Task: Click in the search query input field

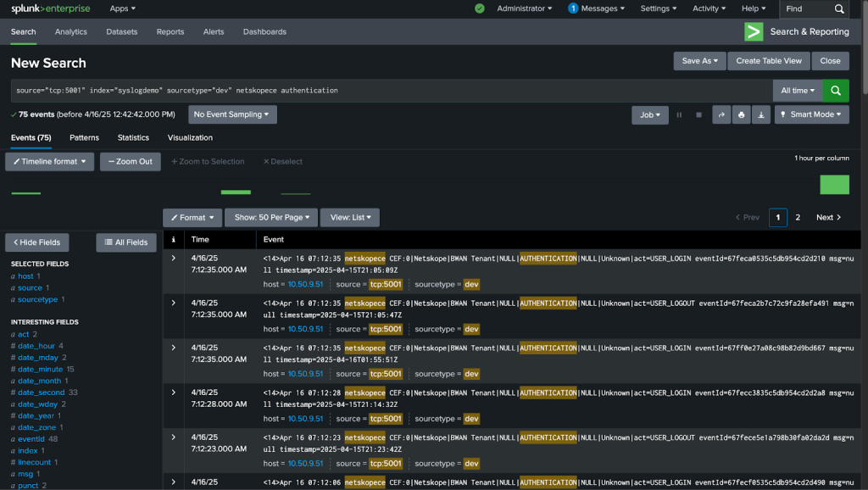Action: click(392, 90)
